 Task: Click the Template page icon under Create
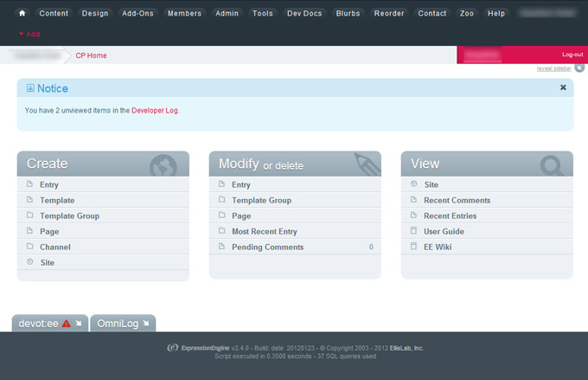(x=29, y=199)
